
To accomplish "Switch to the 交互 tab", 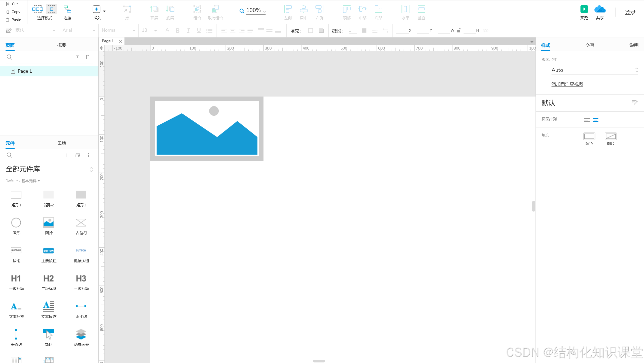I will pos(590,45).
